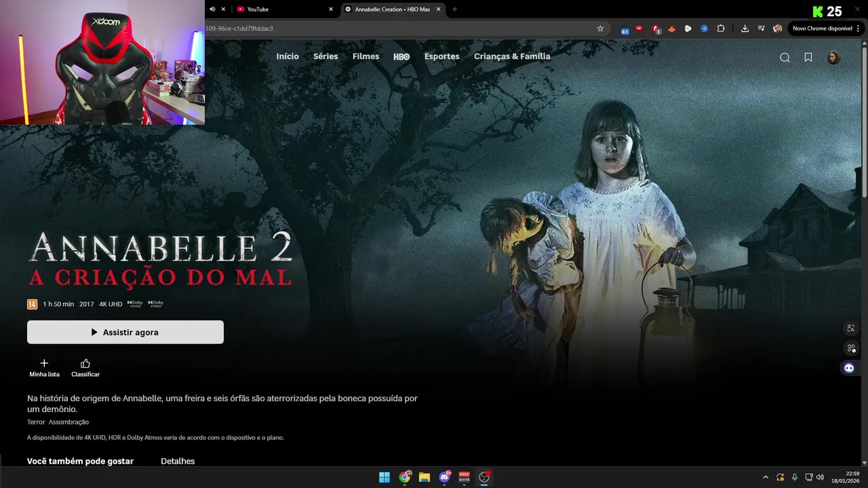This screenshot has height=488, width=868.
Task: Open Chrome profile picture in toolbar
Action: pos(777,28)
